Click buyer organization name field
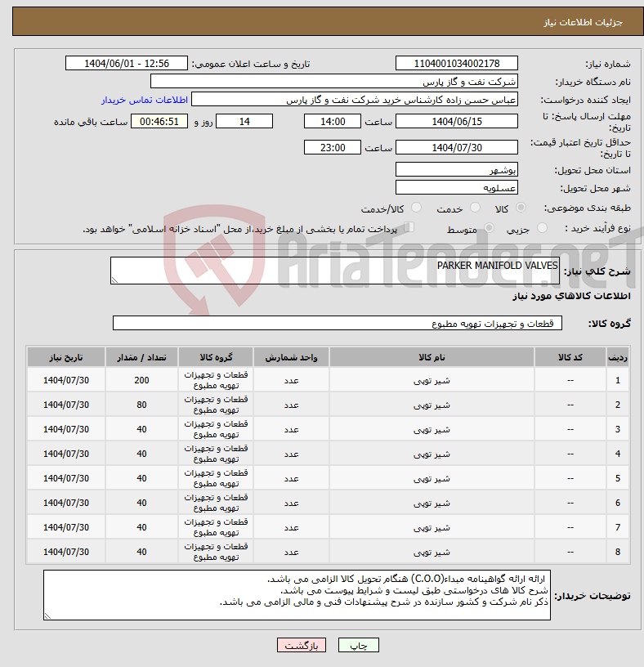The image size is (644, 667). [334, 81]
